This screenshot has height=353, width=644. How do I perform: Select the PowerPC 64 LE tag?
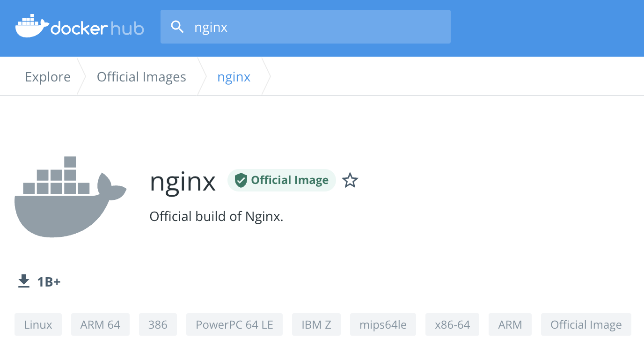pos(234,324)
